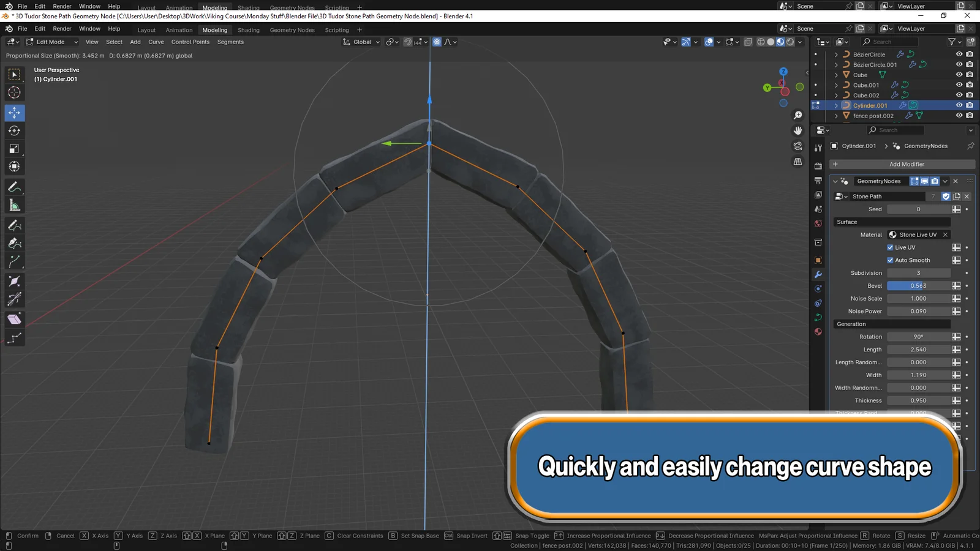Screen dimensions: 980x551
Task: Expand the Cube entry in the outliner
Action: (835, 75)
